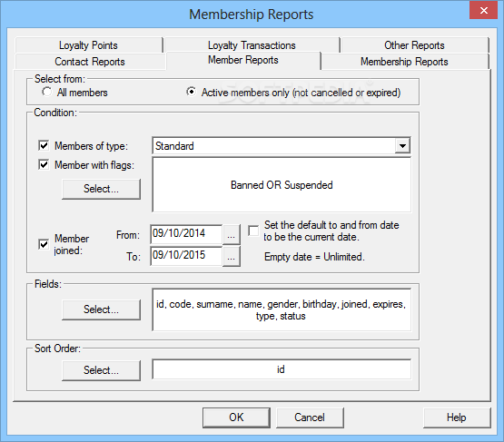This screenshot has width=504, height=442.
Task: Confirm with the OK button
Action: [236, 417]
